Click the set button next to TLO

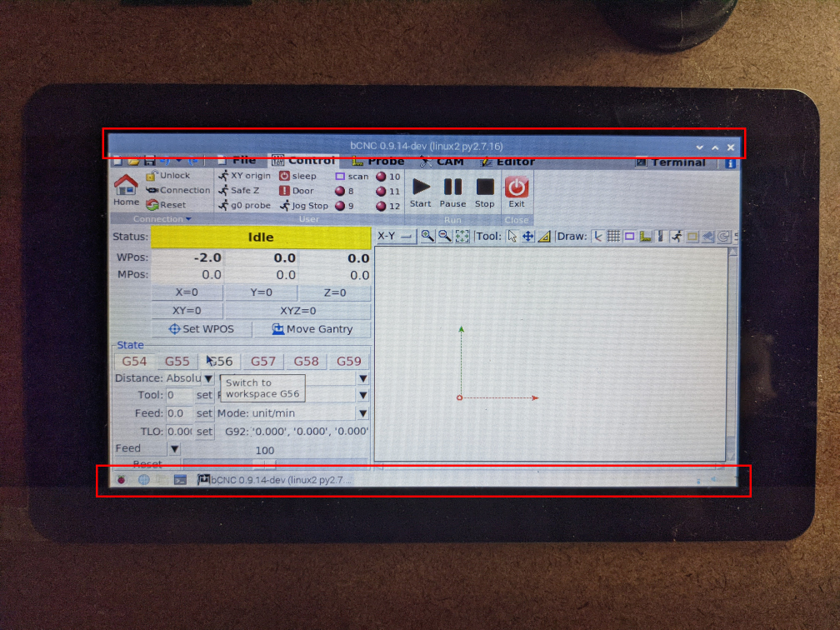click(x=204, y=432)
